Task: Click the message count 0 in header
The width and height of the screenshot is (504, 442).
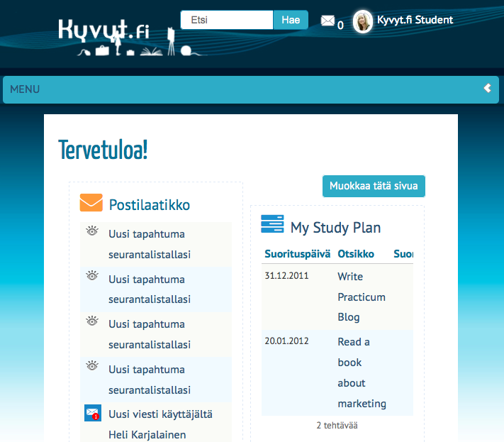Action: click(x=340, y=25)
